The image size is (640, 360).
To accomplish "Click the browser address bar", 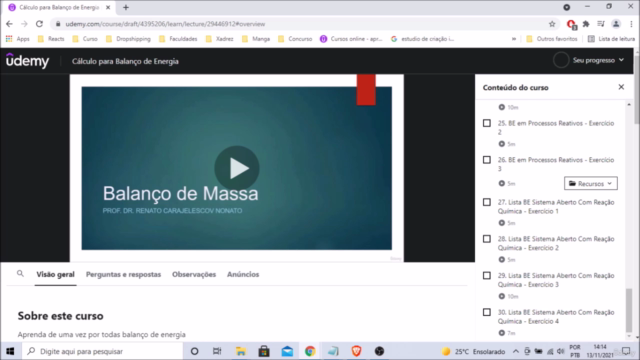I will pyautogui.click(x=302, y=24).
